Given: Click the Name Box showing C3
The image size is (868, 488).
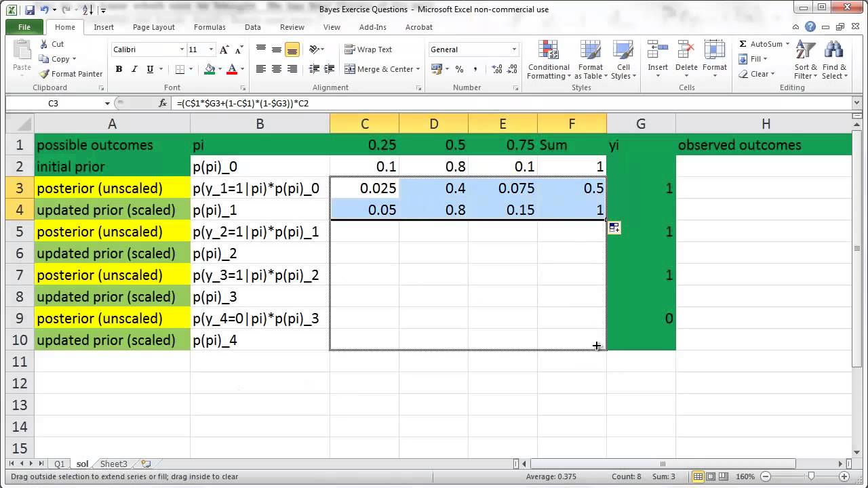Looking at the screenshot, I should (x=53, y=103).
